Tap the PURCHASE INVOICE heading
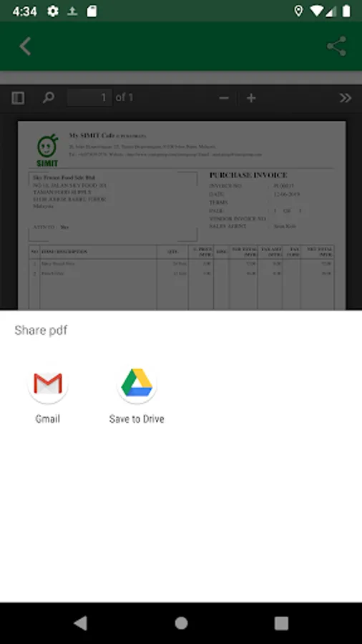The width and height of the screenshot is (362, 644). pos(248,175)
